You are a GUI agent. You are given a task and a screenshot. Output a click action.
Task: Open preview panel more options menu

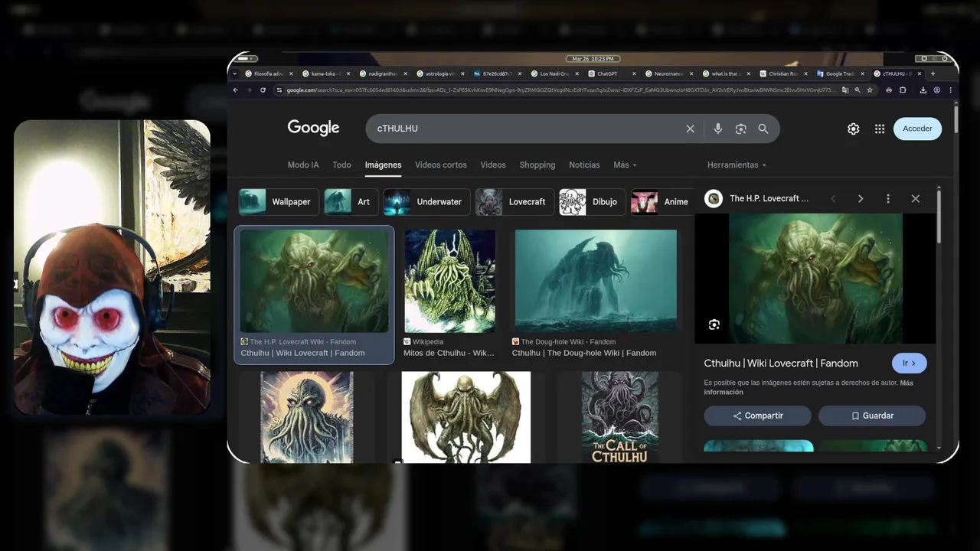pos(888,198)
